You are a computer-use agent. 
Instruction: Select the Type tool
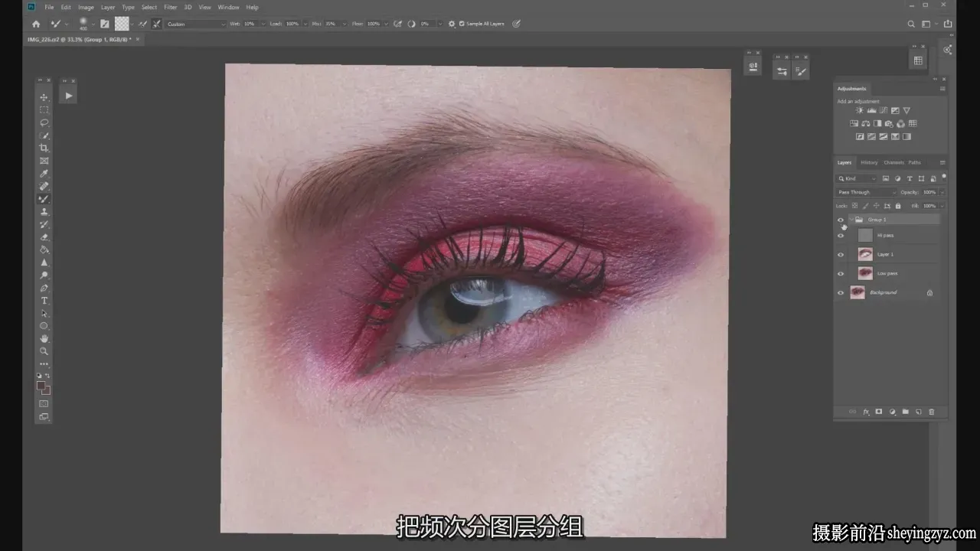coord(44,301)
